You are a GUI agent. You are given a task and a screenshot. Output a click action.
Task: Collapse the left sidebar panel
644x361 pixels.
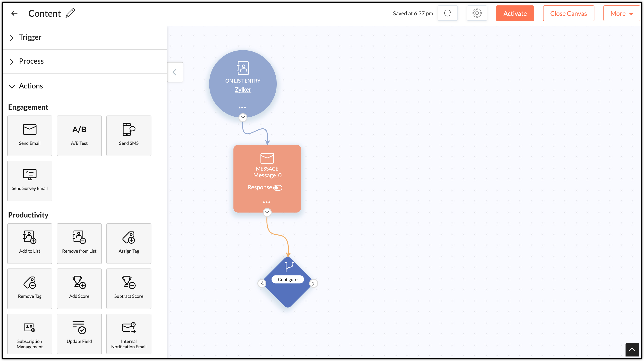[x=175, y=72]
